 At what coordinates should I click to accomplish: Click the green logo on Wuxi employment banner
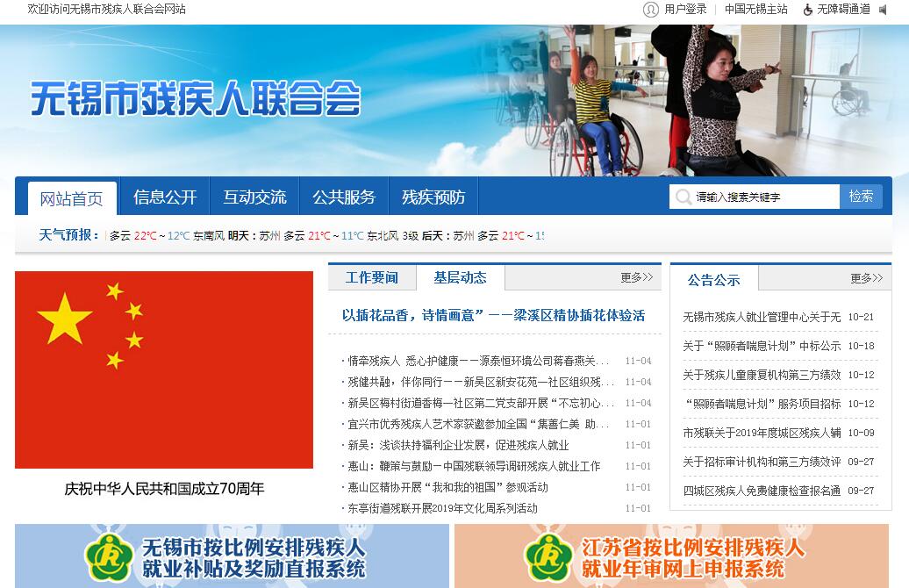(109, 557)
